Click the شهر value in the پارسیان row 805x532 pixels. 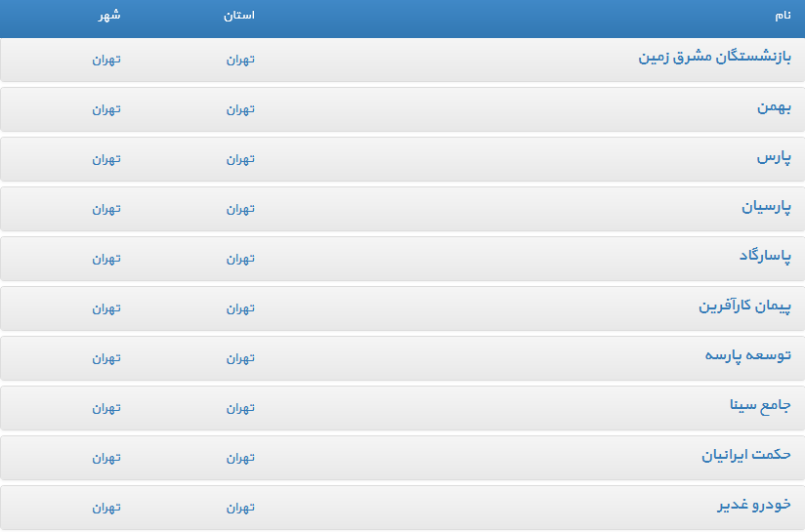(x=106, y=209)
